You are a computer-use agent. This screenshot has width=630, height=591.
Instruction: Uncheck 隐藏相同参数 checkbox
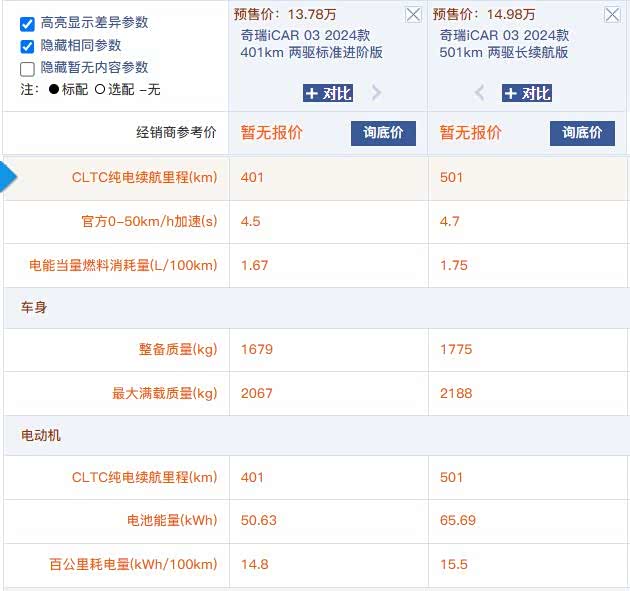[27, 45]
